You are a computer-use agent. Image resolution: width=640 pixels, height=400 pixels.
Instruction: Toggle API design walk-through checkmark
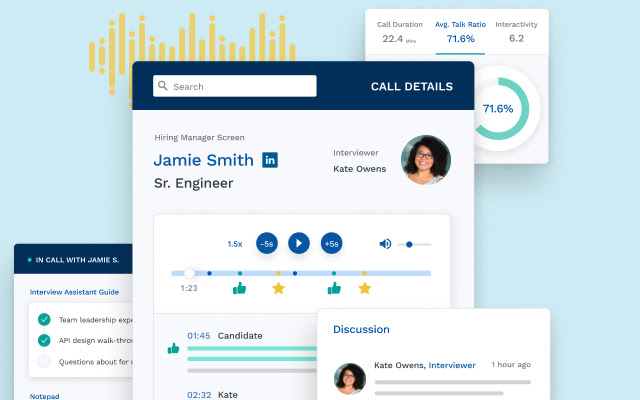coord(44,340)
